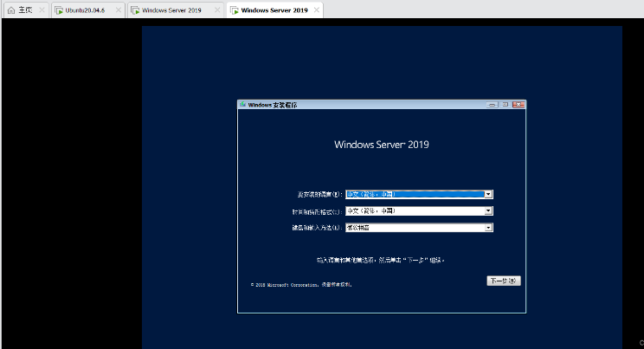The height and width of the screenshot is (349, 644).
Task: Expand arrow of the keyboard input combo box
Action: [x=488, y=227]
